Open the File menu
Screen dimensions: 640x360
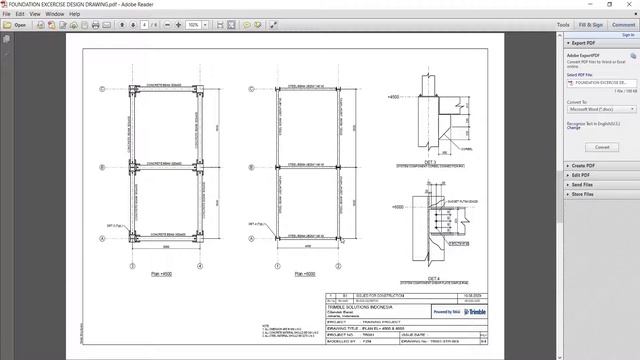7,14
